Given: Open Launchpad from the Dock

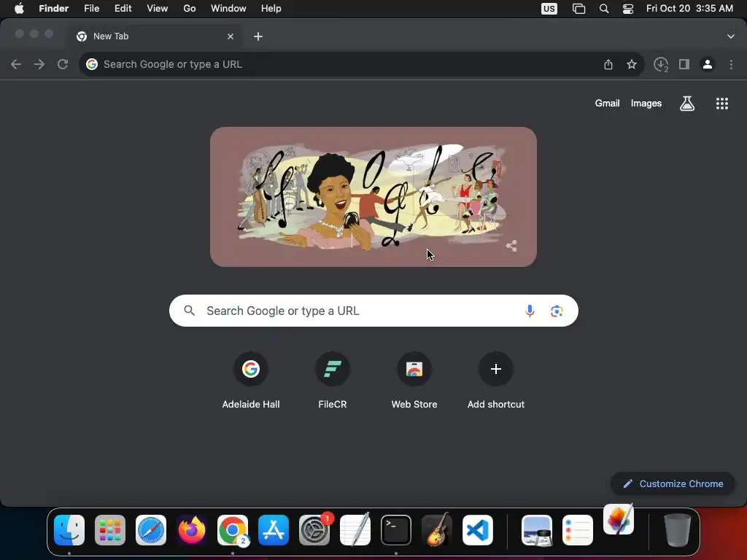Looking at the screenshot, I should pos(110,530).
